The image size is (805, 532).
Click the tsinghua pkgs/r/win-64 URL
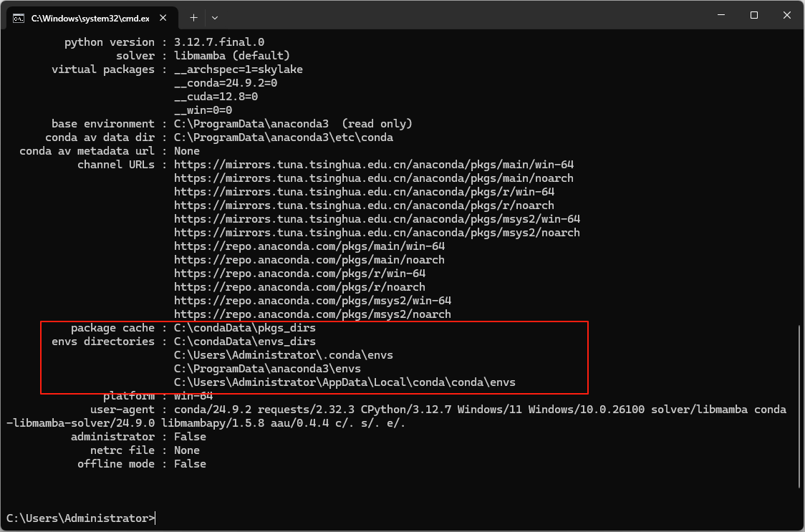[364, 192]
